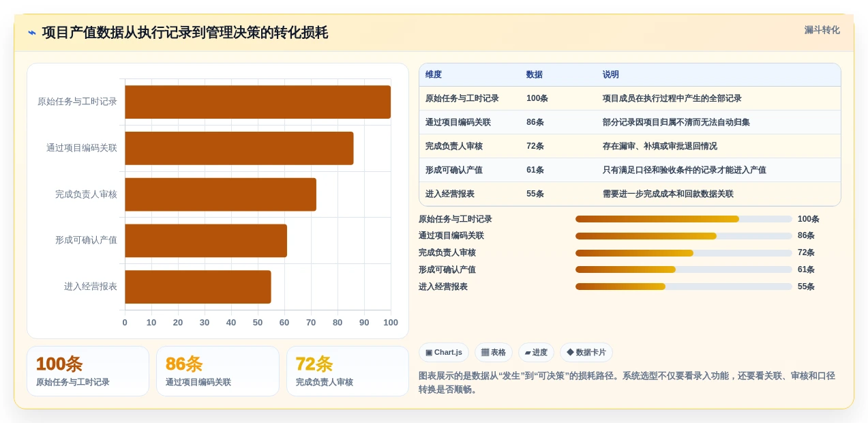Select the Chart.js chip
Screen dimensions: 868x423
(444, 353)
